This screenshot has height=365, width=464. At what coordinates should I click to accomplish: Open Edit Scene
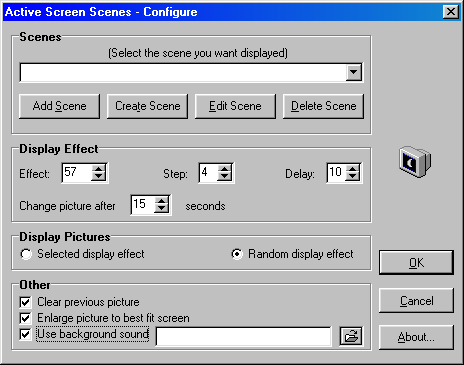pos(235,106)
